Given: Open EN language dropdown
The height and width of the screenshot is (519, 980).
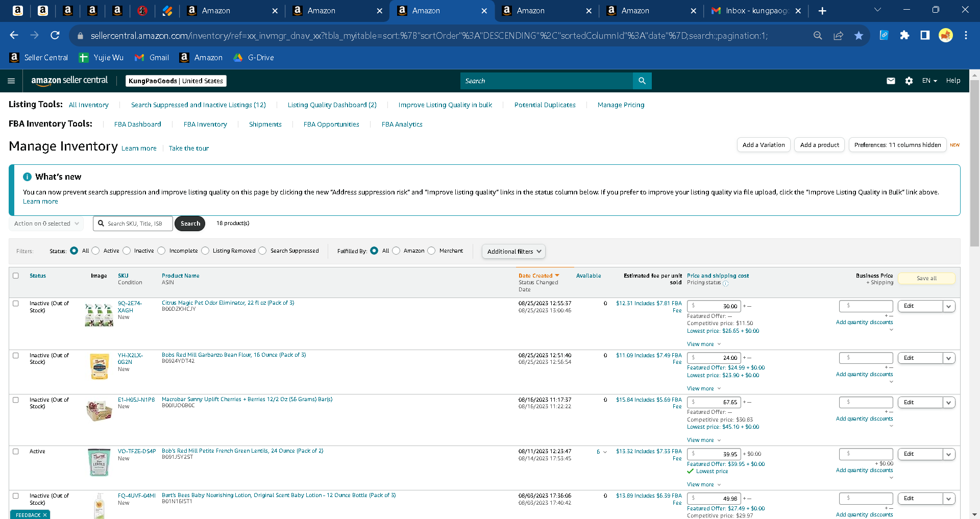Looking at the screenshot, I should (929, 81).
